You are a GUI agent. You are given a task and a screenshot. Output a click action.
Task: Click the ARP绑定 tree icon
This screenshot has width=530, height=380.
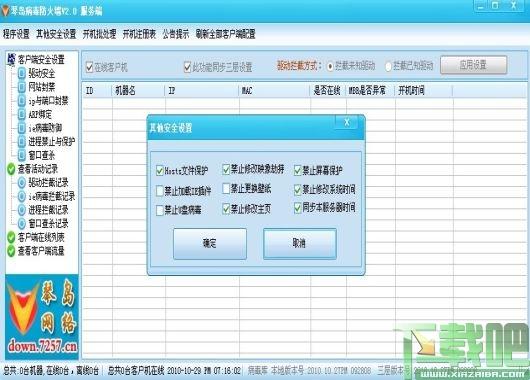(22, 114)
